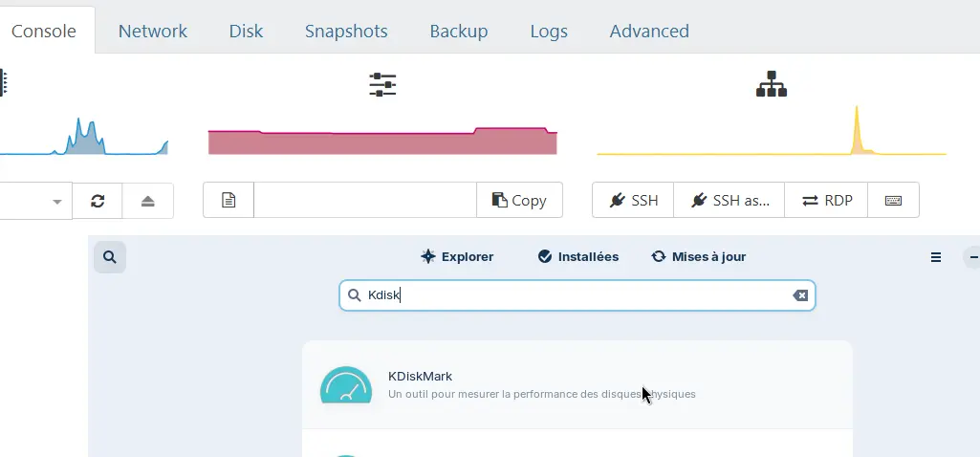980x457 pixels.
Task: Click the magnifier search toggle in app store
Action: 110,257
